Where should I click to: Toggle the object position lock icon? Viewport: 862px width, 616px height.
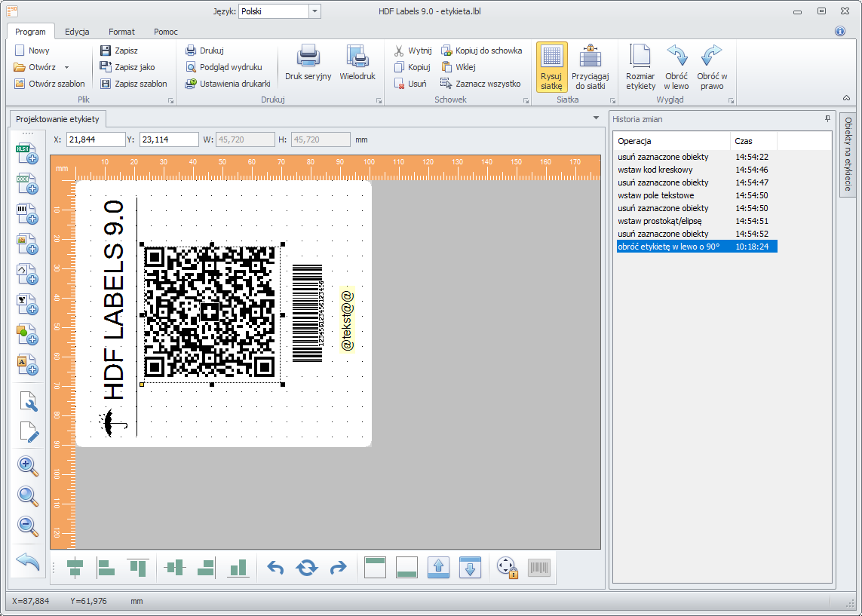[507, 568]
